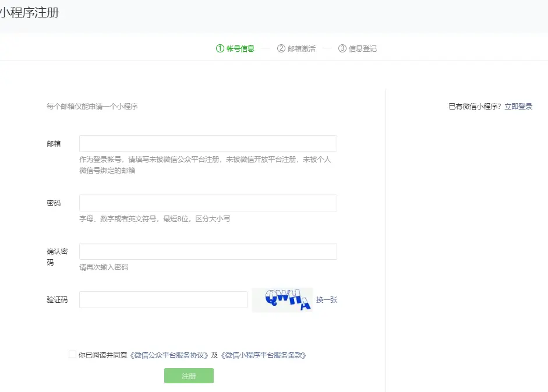The width and height of the screenshot is (548, 392).
Task: Click password hint 字母、数字或者英文符号
Action: click(154, 219)
